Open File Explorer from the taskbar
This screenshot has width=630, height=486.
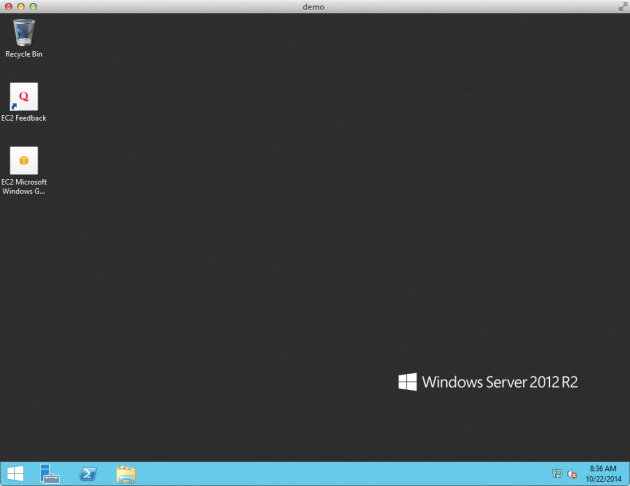point(126,474)
